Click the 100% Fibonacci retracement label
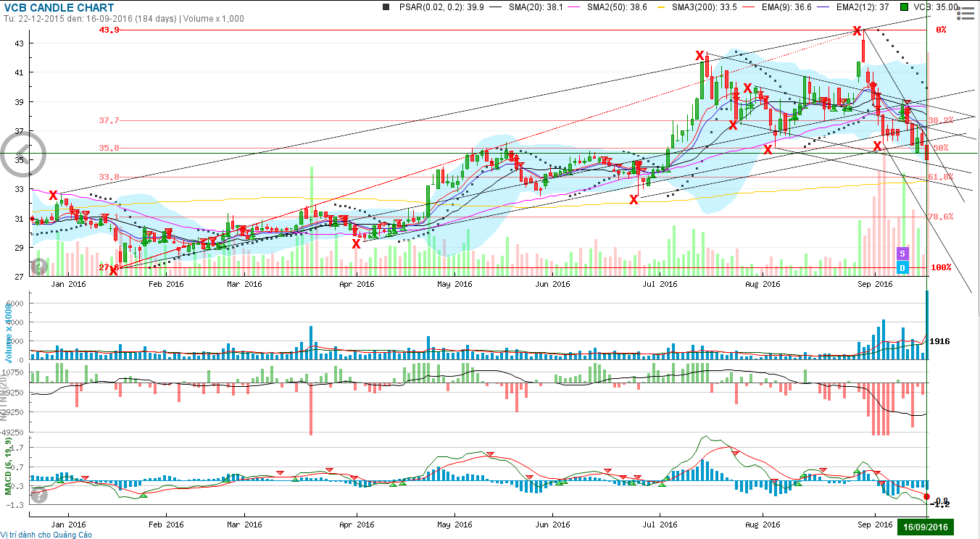Image resolution: width=980 pixels, height=539 pixels. pos(941,267)
